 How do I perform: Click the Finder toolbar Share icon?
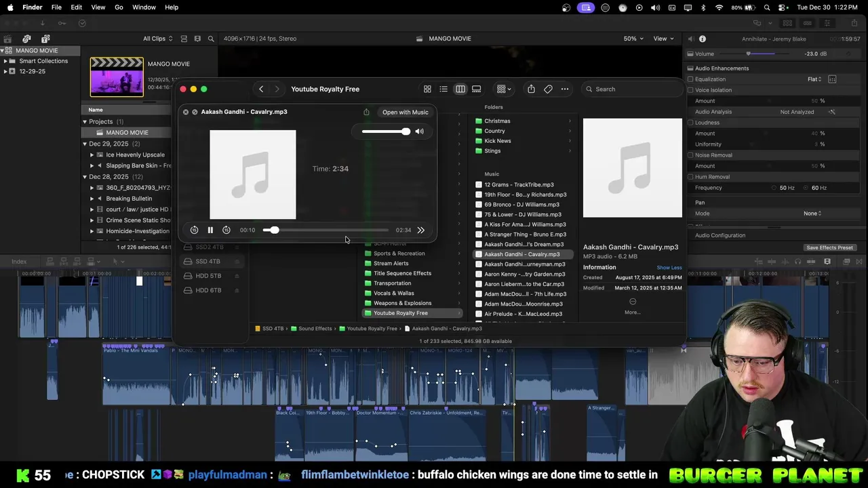pos(531,89)
